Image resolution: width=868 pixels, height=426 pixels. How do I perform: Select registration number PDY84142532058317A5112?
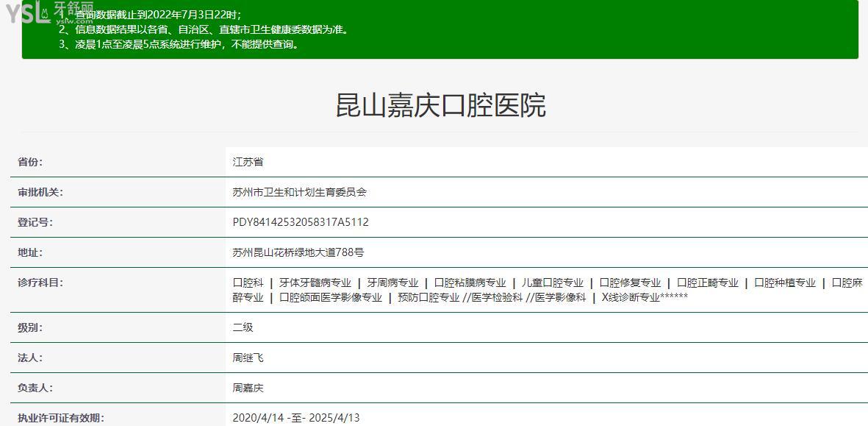[x=301, y=222]
